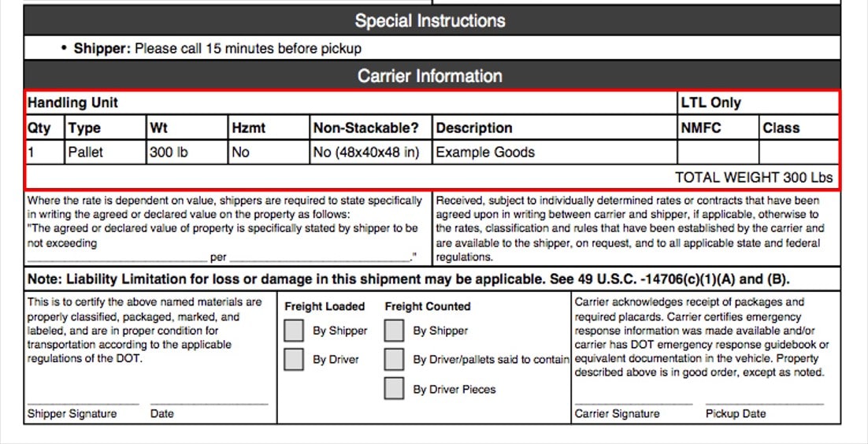Check Freight Counted By Shipper box
The image size is (868, 444).
point(394,331)
